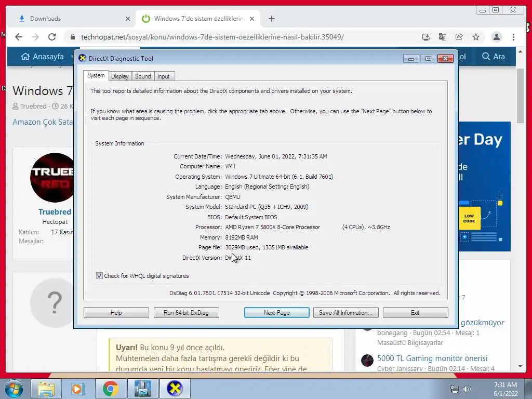Toggle Check for WHQL digital signatures
This screenshot has height=399, width=532.
tap(99, 275)
